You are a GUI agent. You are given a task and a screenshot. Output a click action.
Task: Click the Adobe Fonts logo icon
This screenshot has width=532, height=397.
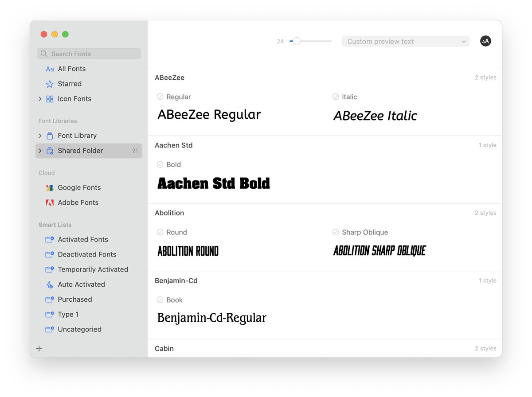click(x=50, y=202)
